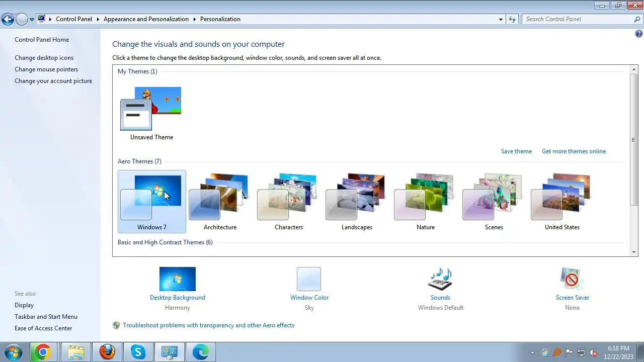This screenshot has height=362, width=644.
Task: Select the United States theme
Action: coord(562,202)
